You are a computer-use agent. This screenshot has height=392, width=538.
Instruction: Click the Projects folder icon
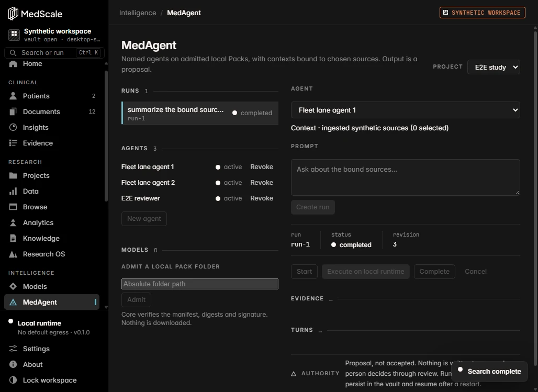click(x=13, y=175)
